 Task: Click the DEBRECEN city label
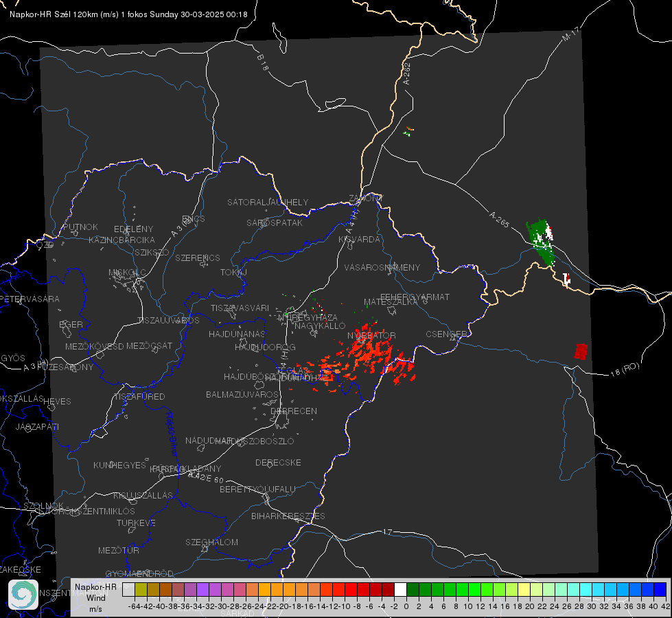click(x=294, y=411)
